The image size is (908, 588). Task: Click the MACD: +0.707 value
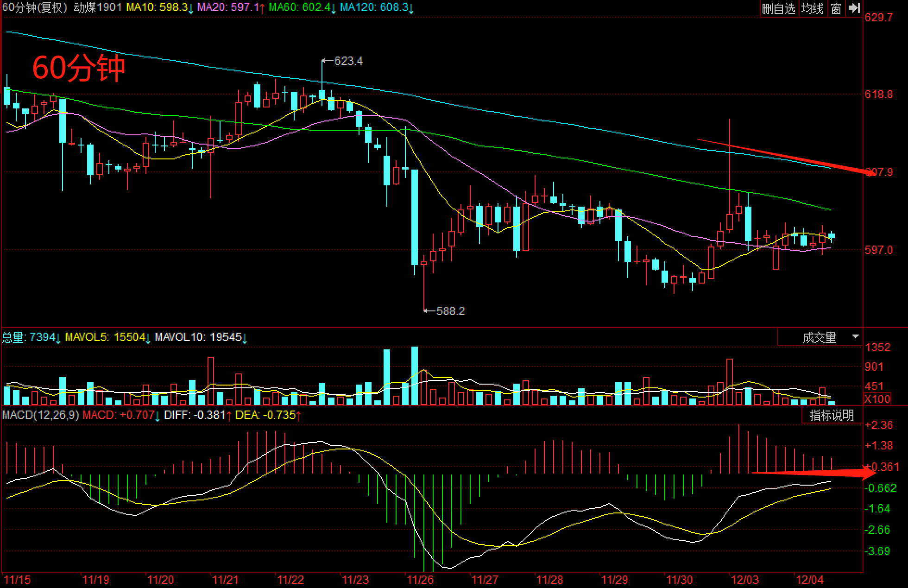121,415
